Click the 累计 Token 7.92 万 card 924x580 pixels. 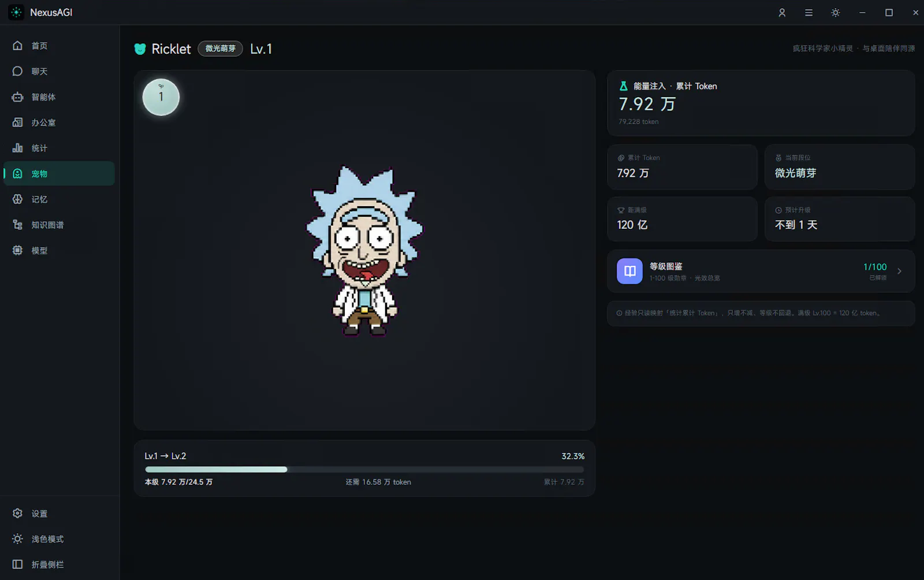(682, 167)
